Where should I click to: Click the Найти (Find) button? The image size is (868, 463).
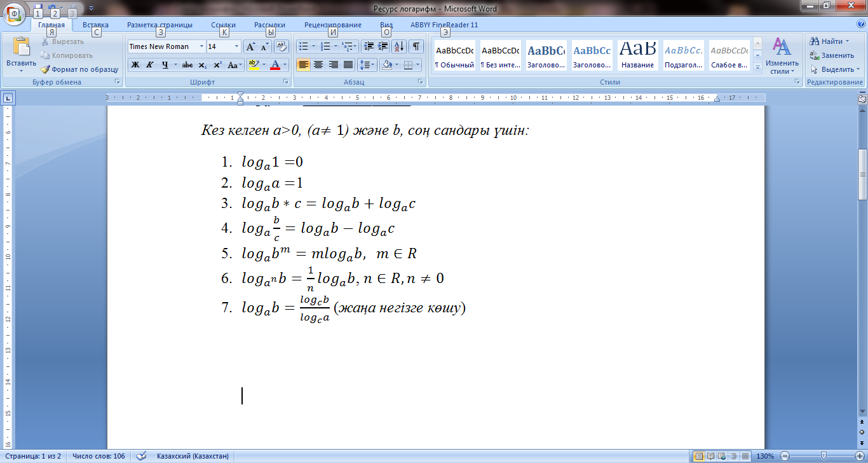[x=831, y=41]
